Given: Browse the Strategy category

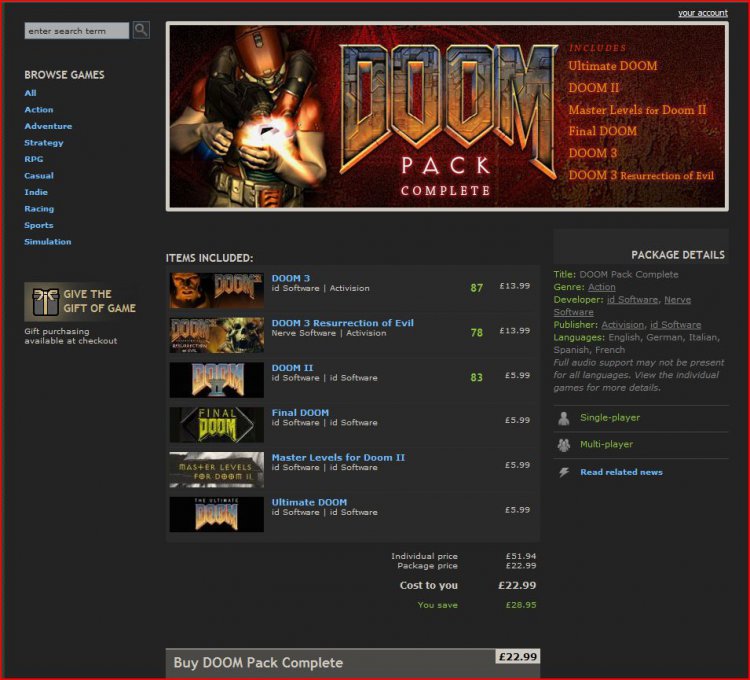Looking at the screenshot, I should (44, 143).
